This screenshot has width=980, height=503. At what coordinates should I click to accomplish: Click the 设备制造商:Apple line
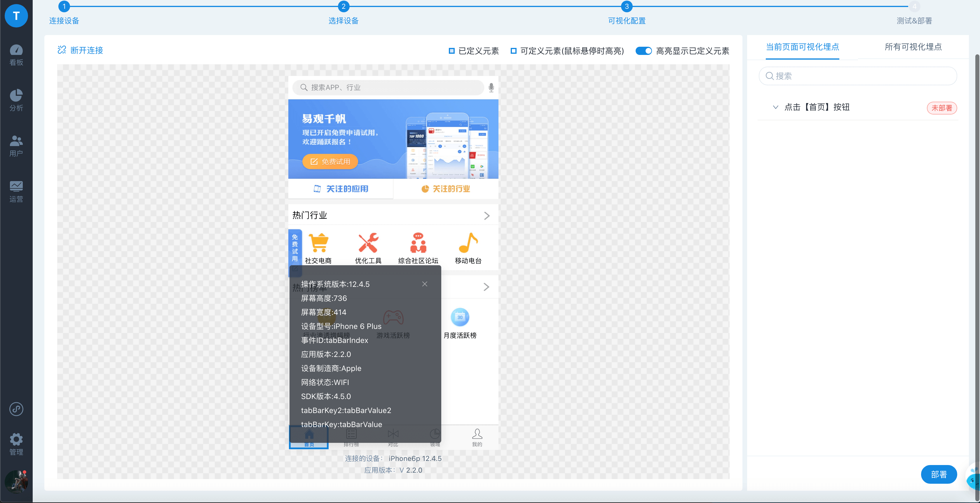coord(331,368)
